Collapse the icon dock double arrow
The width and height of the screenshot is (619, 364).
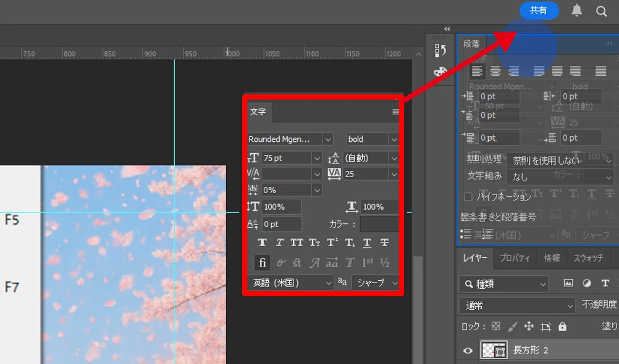447,29
